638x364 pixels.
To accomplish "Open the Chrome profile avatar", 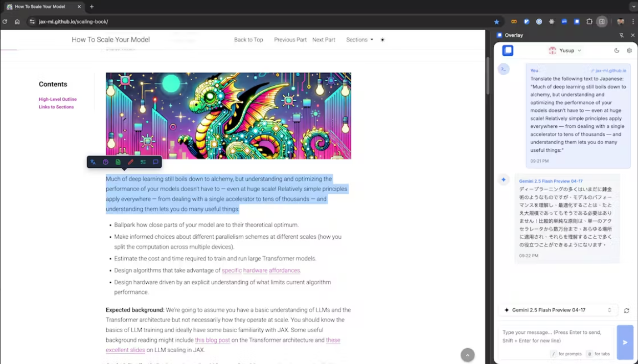I will 621,22.
